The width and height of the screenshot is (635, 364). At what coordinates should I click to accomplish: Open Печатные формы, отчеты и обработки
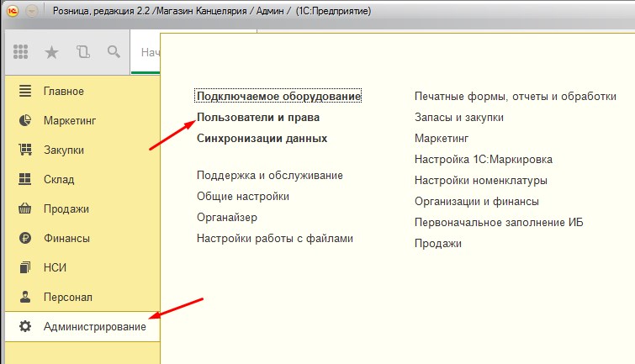tap(515, 97)
